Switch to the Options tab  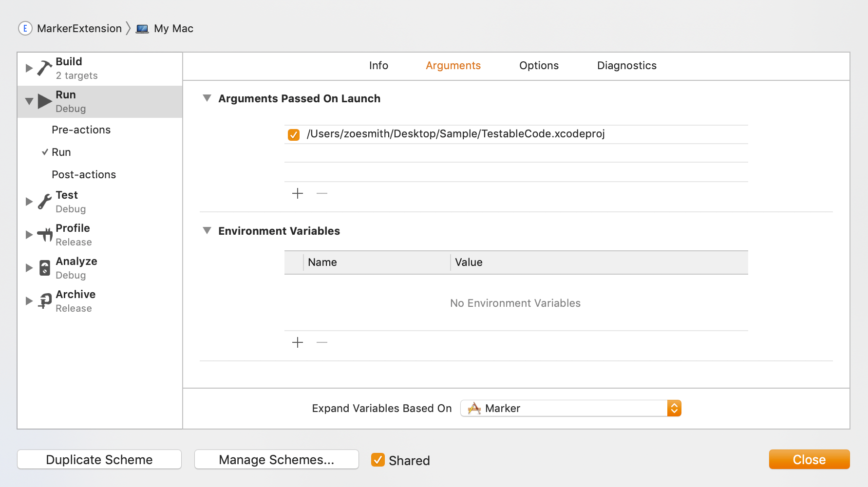pyautogui.click(x=539, y=65)
